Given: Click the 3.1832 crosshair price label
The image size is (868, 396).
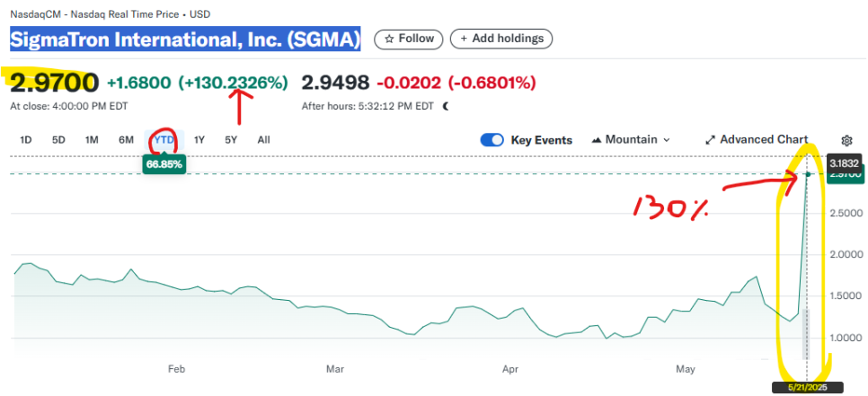Looking at the screenshot, I should point(845,163).
